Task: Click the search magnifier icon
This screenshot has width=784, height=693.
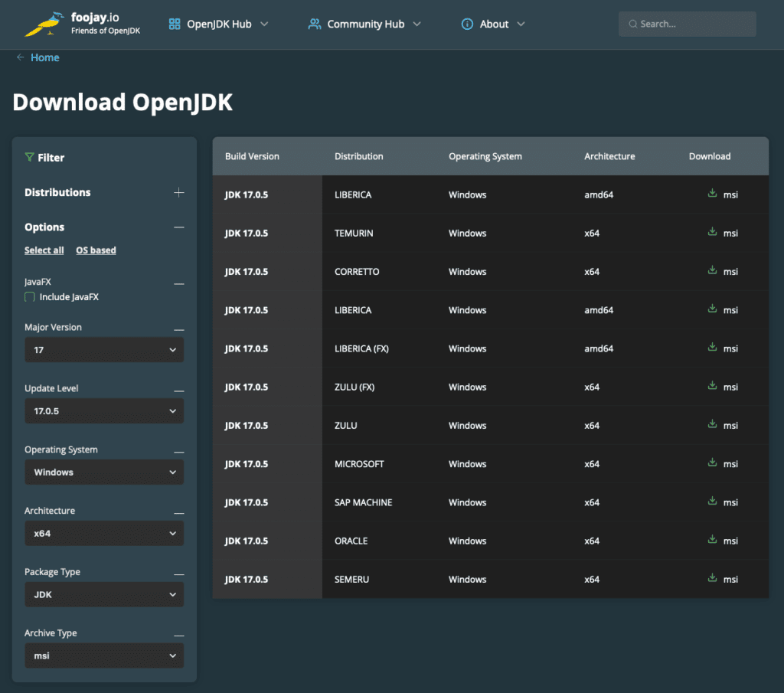Action: (632, 24)
